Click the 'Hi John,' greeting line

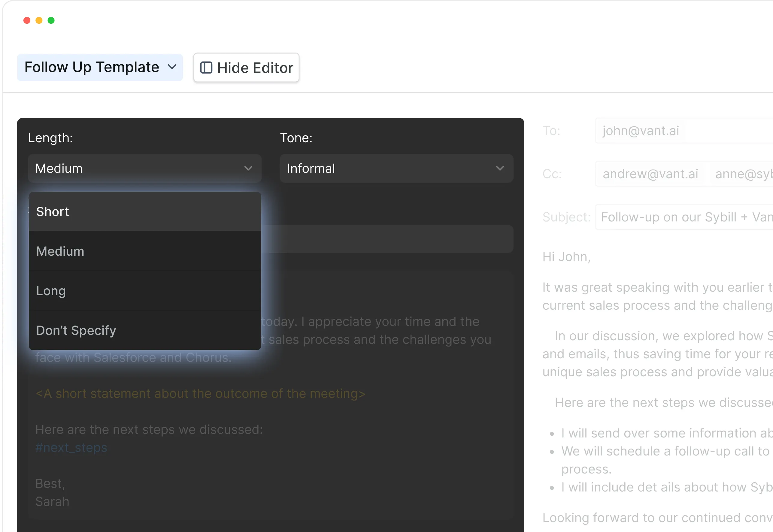click(x=566, y=257)
